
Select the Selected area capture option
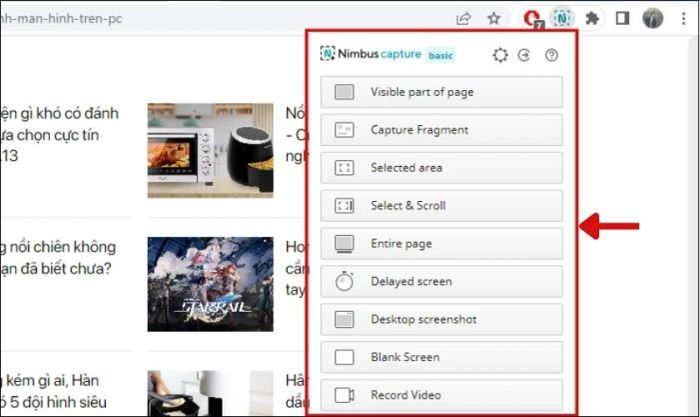pos(442,168)
